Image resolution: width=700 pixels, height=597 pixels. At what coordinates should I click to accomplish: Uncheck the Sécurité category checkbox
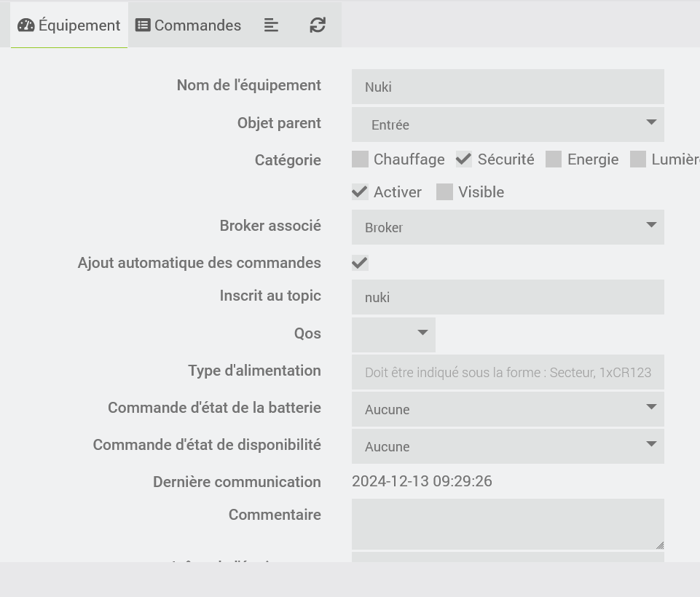464,159
